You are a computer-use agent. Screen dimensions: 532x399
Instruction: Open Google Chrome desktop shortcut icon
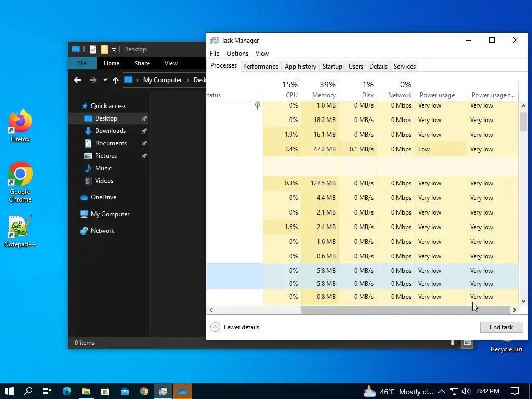pyautogui.click(x=20, y=181)
